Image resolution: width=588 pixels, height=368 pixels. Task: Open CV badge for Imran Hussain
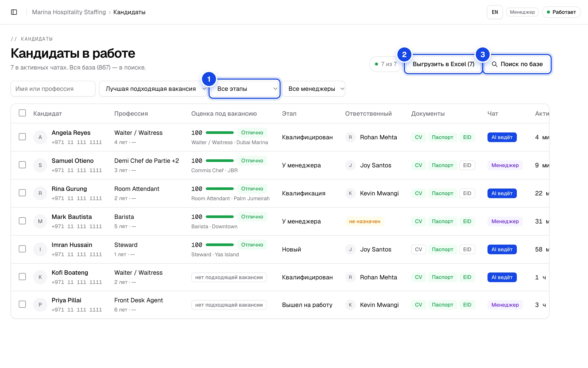(x=418, y=249)
